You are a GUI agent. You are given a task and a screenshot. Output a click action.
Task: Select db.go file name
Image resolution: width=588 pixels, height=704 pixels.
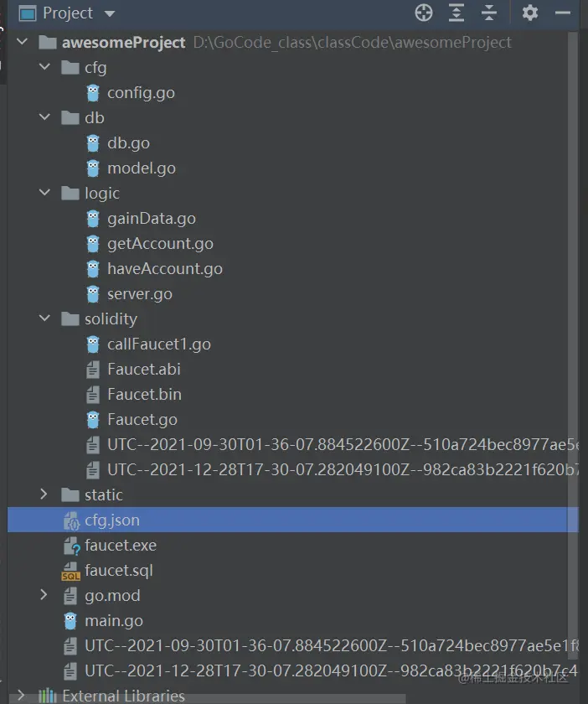(x=128, y=143)
